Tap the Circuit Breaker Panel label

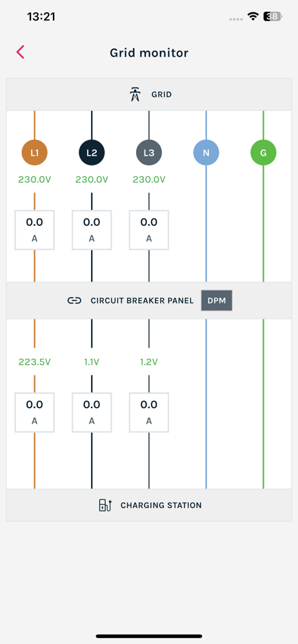point(142,301)
